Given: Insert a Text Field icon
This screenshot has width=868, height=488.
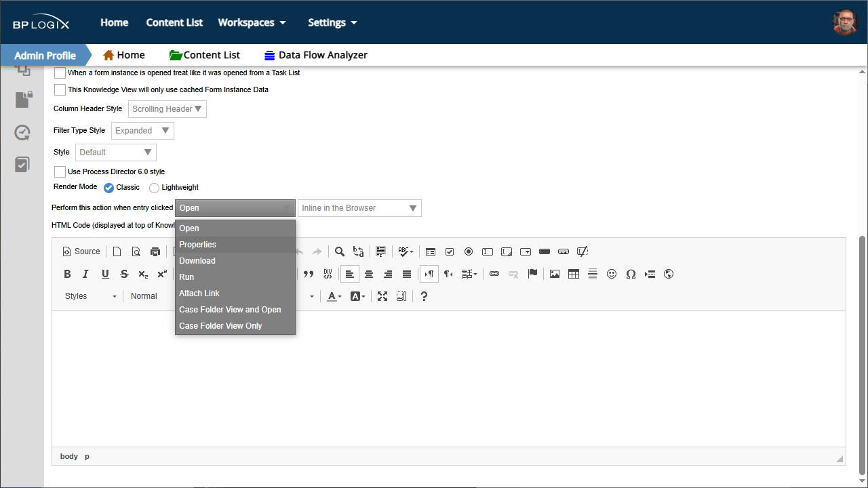Looking at the screenshot, I should (x=488, y=251).
